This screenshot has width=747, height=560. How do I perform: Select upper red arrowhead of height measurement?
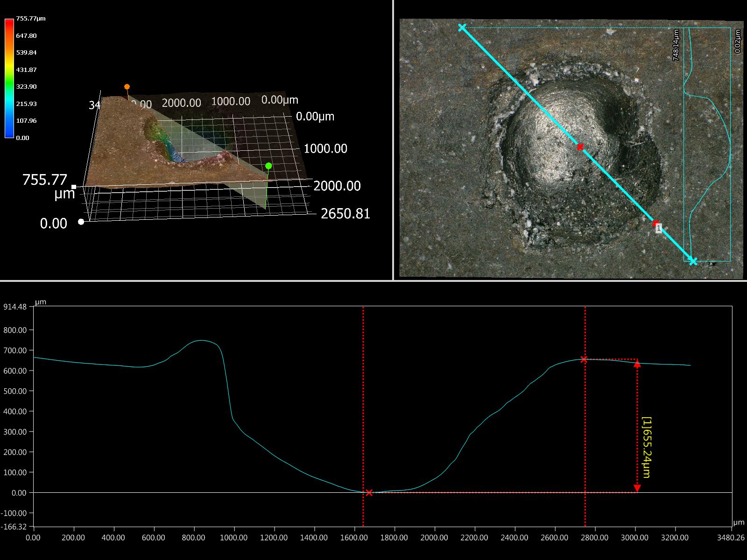pos(637,364)
